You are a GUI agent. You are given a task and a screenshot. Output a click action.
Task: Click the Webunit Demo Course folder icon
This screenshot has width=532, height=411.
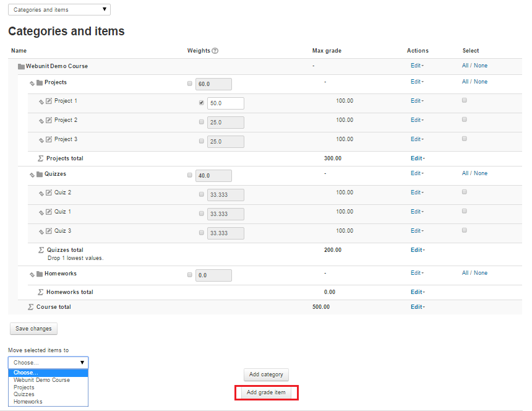coord(21,66)
